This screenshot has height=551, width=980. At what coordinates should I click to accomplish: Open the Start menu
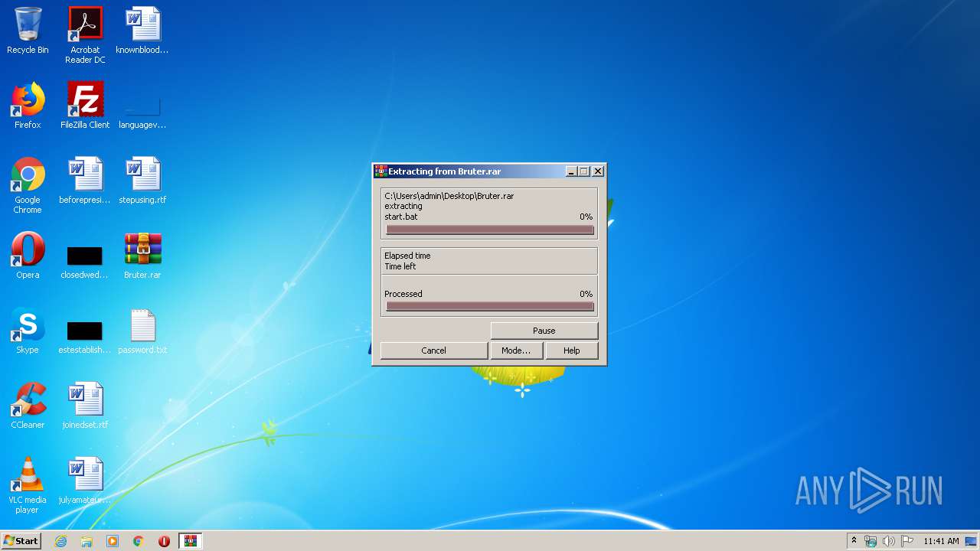(x=21, y=541)
